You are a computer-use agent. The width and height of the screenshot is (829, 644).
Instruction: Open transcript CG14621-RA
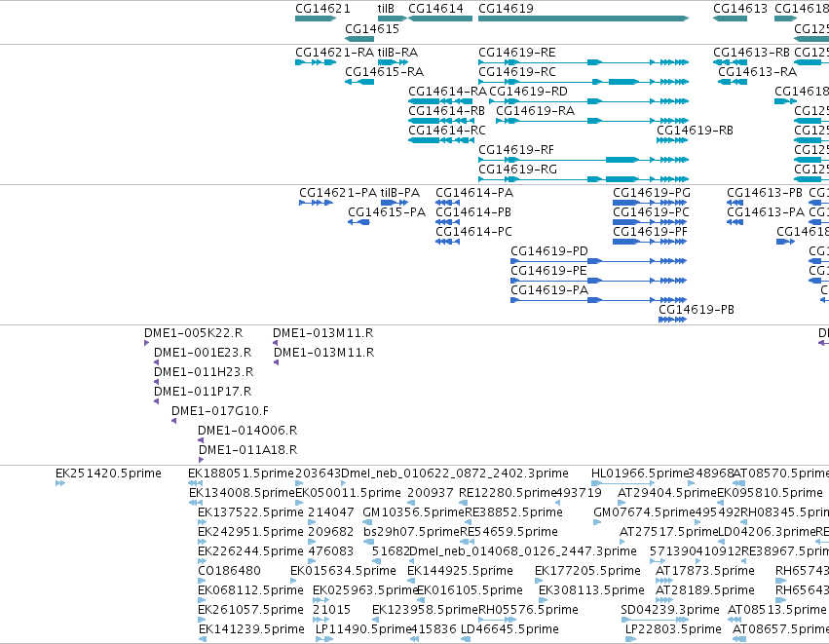coord(316,62)
